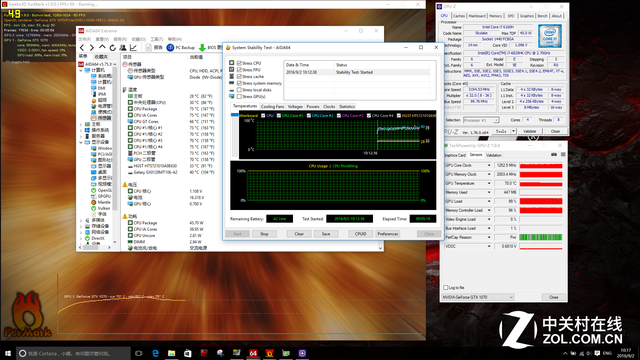This screenshot has height=360, width=640.
Task: Enable Stress GPU(s) checkbox
Action: (x=240, y=96)
